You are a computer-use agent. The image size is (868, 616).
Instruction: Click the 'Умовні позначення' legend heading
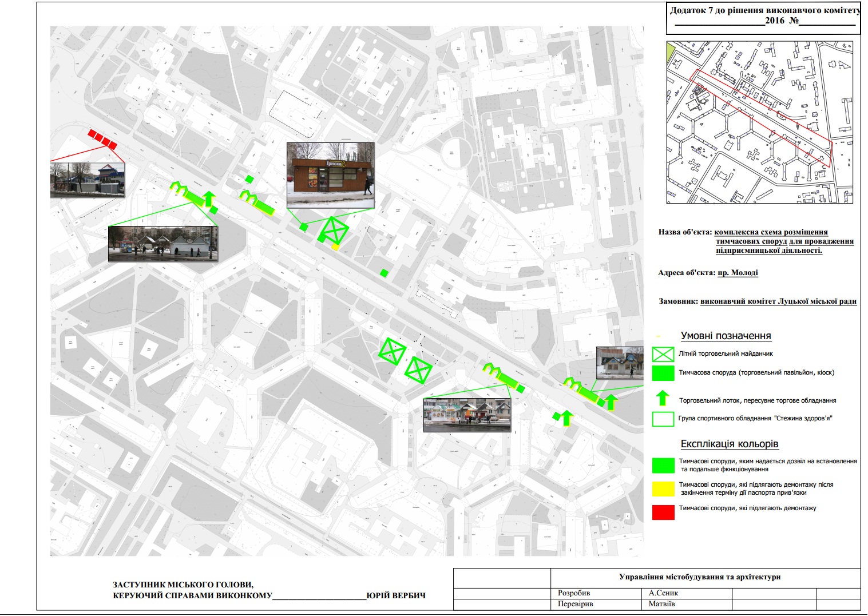[x=726, y=336]
